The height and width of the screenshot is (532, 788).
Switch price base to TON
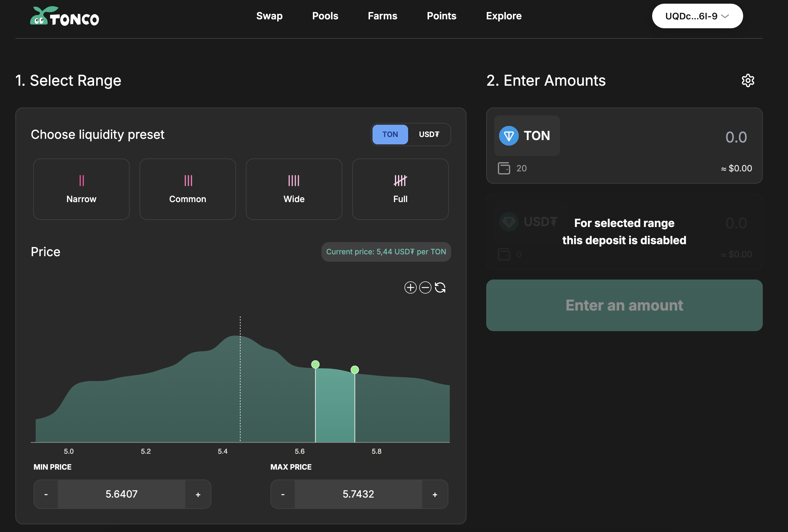[x=390, y=135]
